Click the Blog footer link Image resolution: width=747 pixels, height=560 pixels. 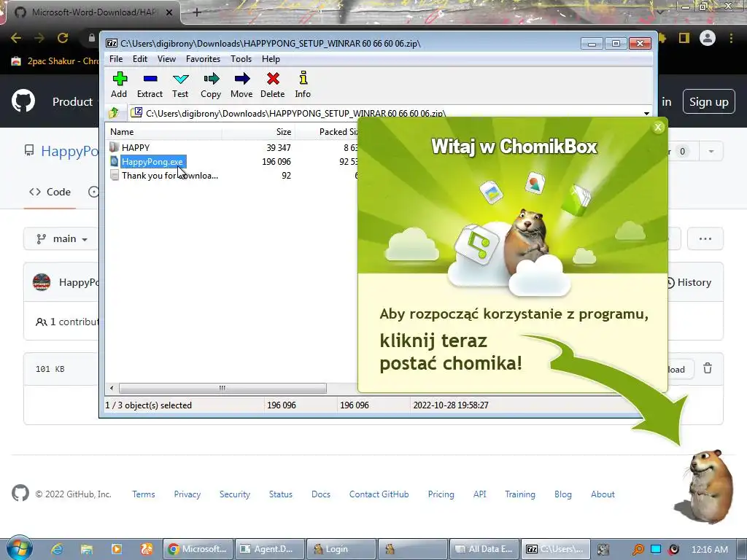click(x=562, y=494)
